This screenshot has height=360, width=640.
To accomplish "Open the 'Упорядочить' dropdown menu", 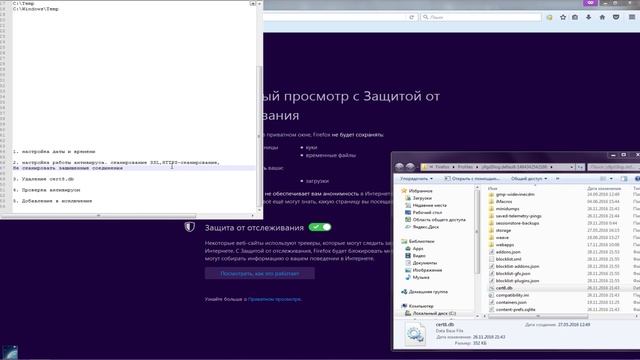I will pyautogui.click(x=416, y=179).
